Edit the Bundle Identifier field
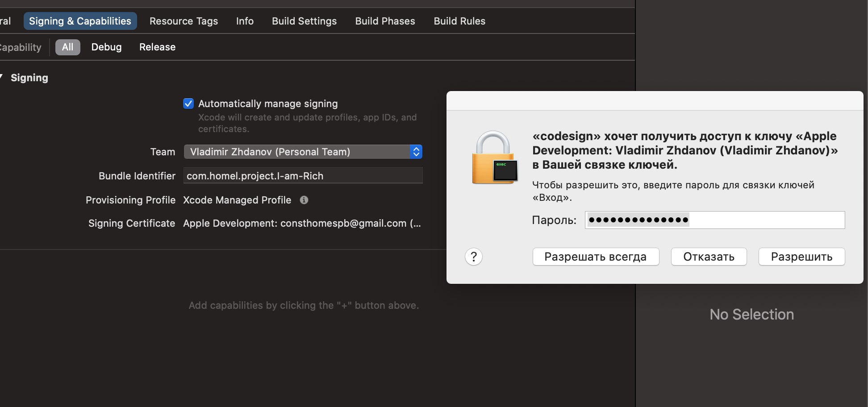 pos(303,175)
